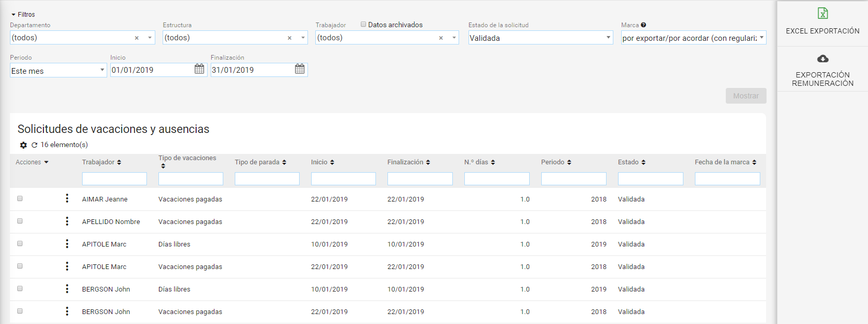
Task: Click the EXPORTACIÓN REMUNERACIÓN label
Action: coord(823,79)
